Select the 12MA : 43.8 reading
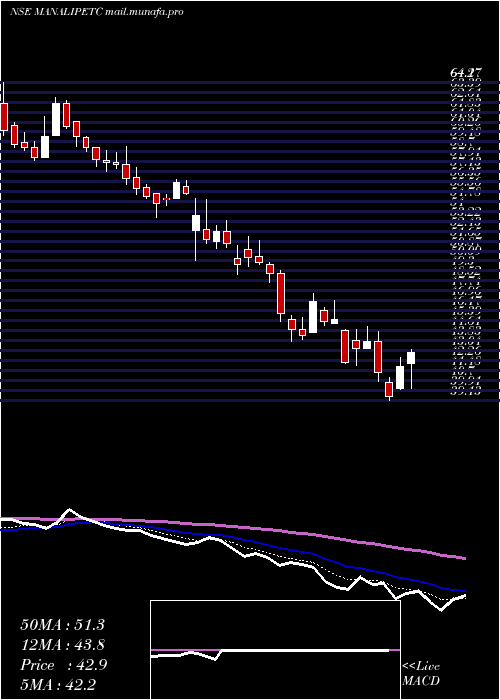500x700 pixels. tap(62, 645)
